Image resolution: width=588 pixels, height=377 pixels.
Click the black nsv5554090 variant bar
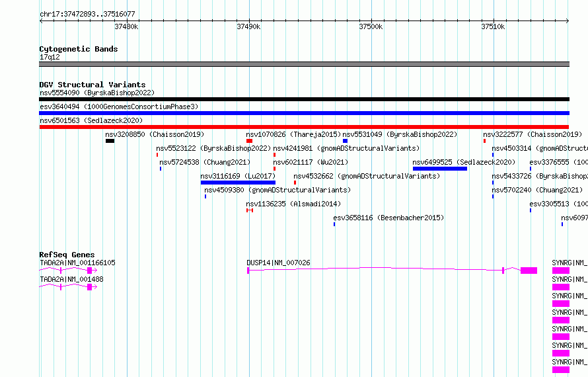(304, 99)
